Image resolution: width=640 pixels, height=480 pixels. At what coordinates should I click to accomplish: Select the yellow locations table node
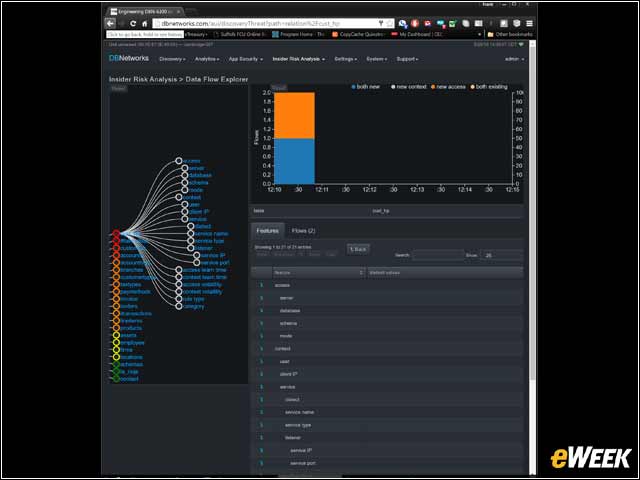point(116,357)
